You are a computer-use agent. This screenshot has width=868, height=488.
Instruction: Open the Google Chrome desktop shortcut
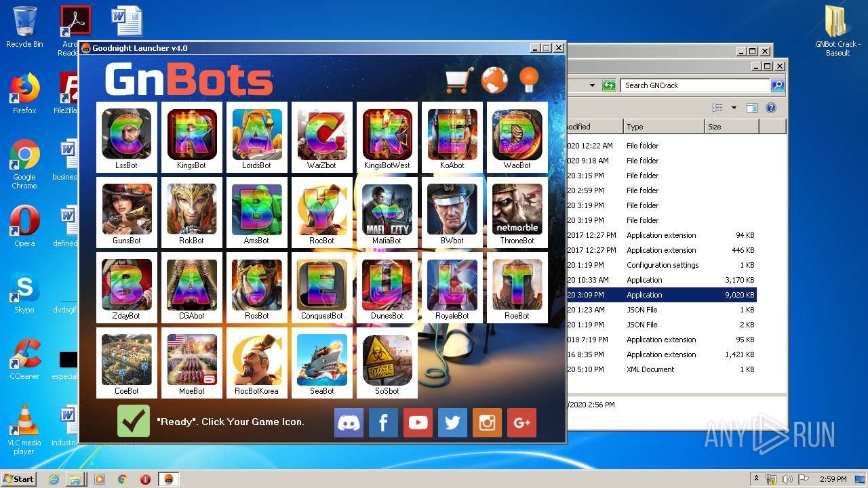click(x=24, y=165)
